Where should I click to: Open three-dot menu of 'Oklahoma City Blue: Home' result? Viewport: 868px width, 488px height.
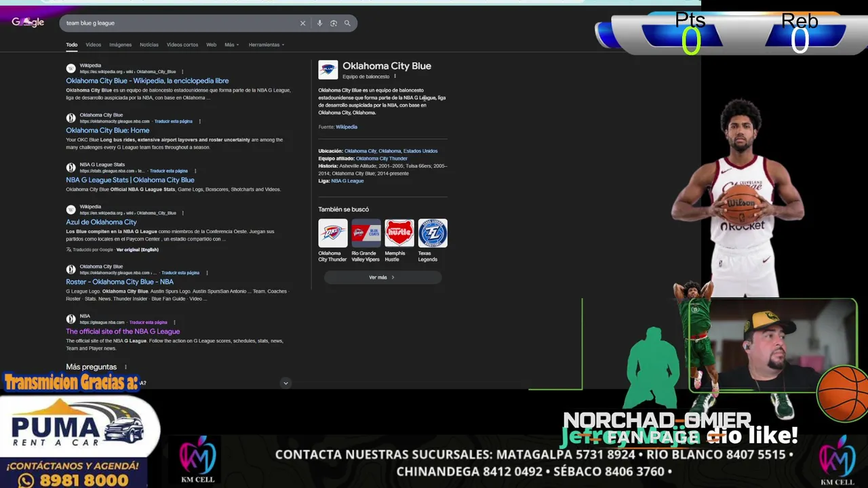(x=199, y=121)
